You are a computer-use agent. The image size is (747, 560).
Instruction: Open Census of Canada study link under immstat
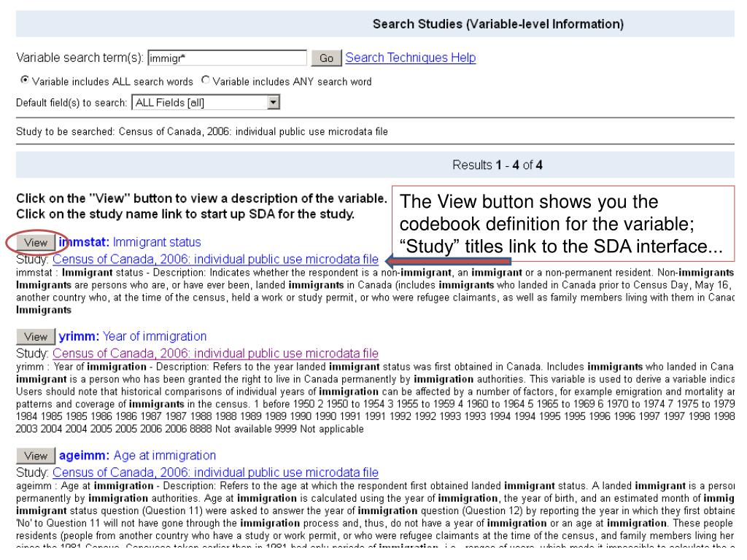(x=215, y=259)
